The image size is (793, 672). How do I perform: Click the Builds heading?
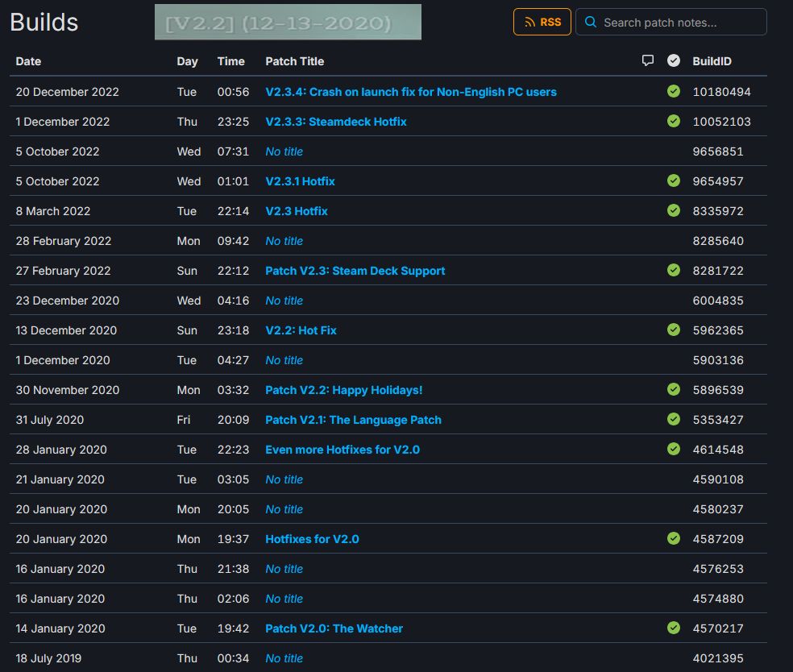tap(44, 23)
